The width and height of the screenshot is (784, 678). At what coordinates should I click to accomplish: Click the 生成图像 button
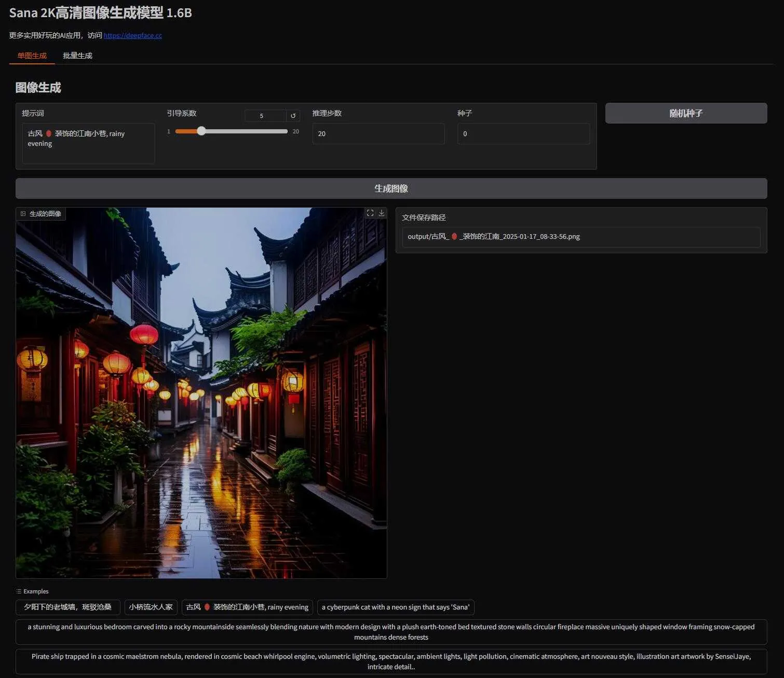coord(391,188)
